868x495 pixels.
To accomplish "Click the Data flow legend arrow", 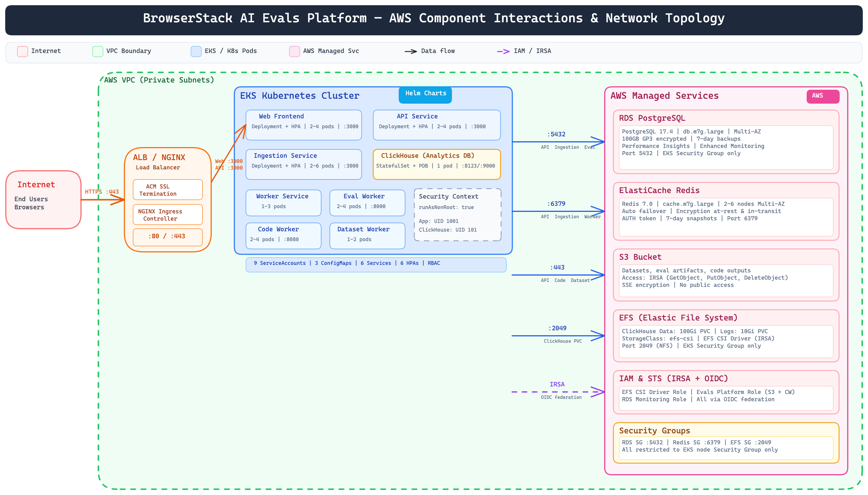I will point(411,51).
